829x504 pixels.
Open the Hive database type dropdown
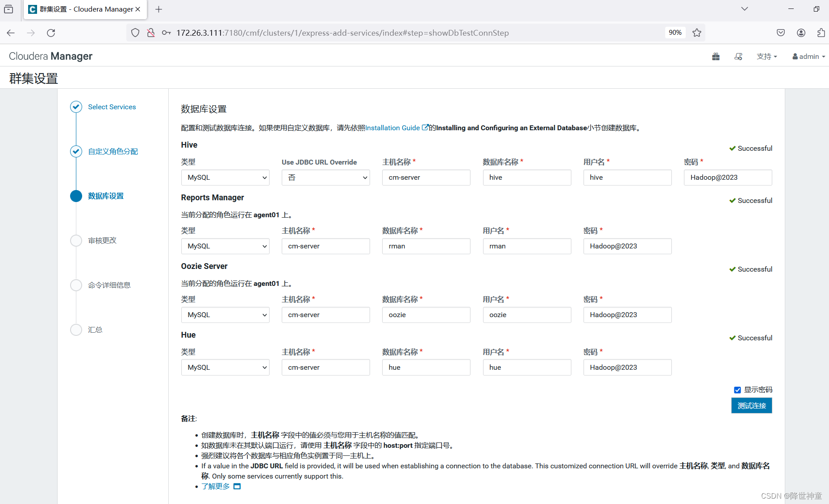click(x=225, y=178)
